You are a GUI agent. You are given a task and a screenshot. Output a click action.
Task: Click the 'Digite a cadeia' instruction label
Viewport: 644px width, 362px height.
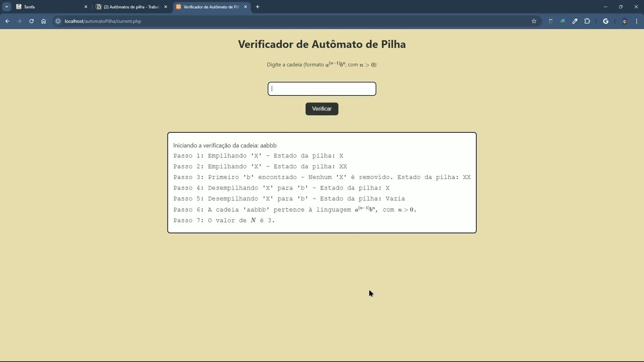322,64
